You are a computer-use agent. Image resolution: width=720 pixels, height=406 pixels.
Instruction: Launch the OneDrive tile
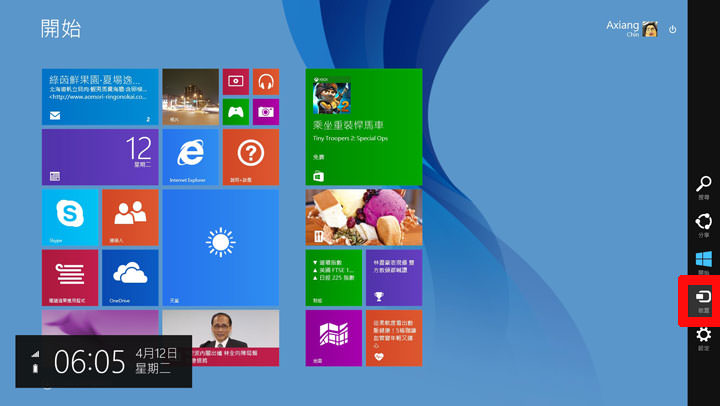pos(130,278)
